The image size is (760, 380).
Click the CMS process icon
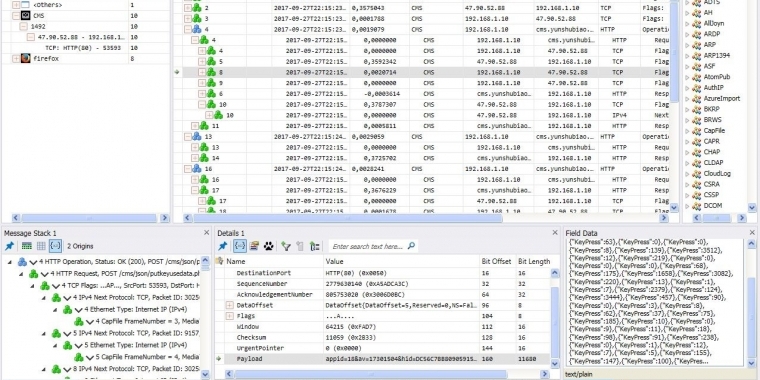(x=26, y=16)
